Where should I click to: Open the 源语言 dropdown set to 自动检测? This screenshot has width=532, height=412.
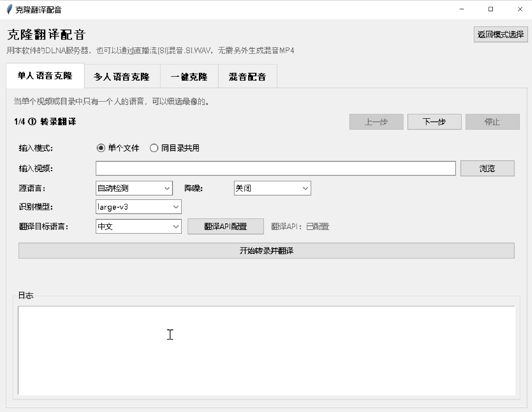(134, 188)
